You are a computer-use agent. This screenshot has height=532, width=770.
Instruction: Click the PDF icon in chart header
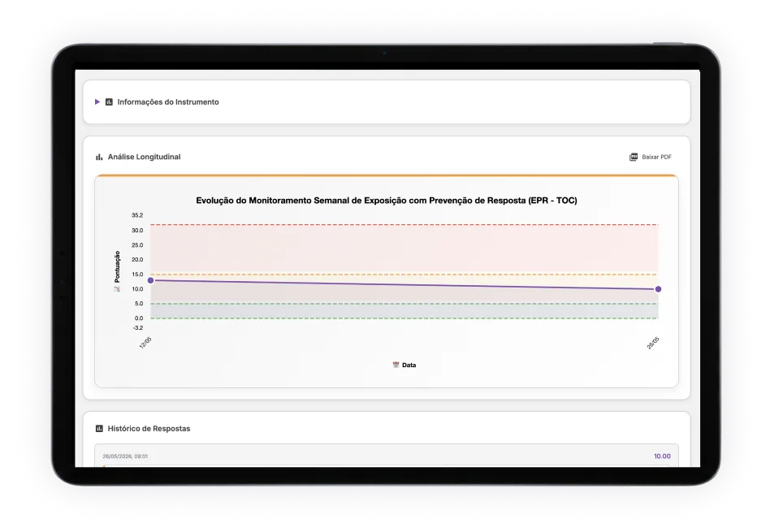pyautogui.click(x=634, y=157)
